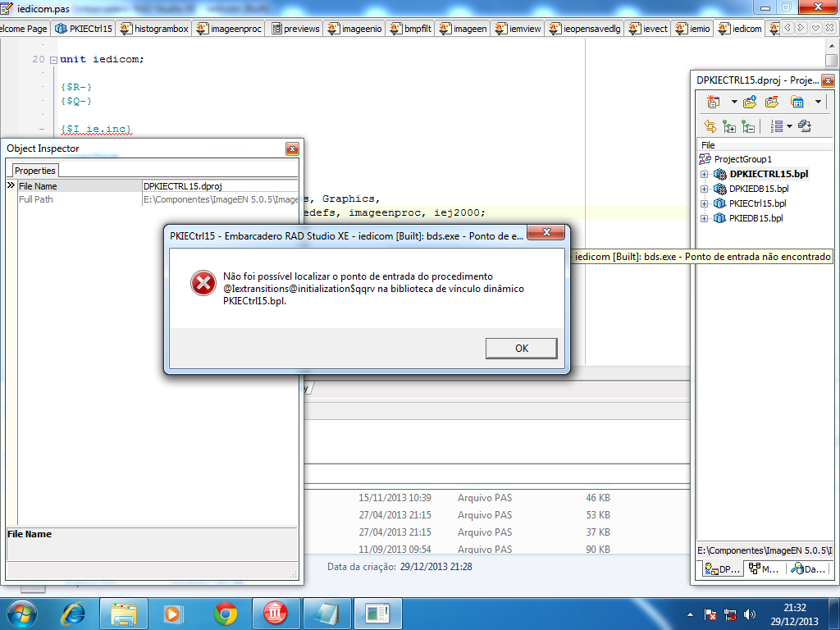Open Google Chrome from the taskbar
840x630 pixels.
(225, 614)
